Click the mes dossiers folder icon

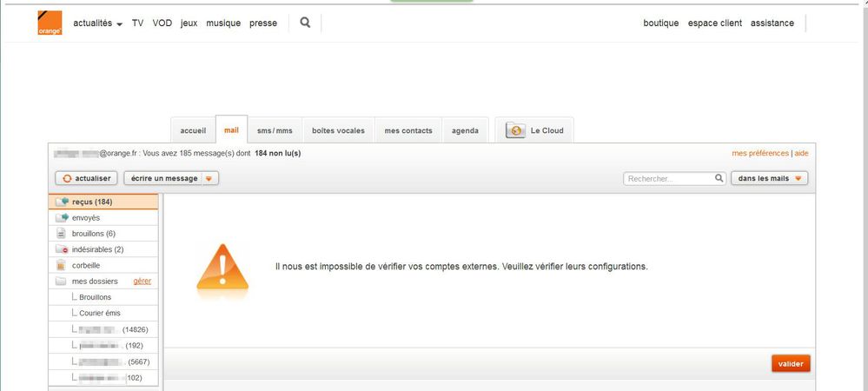[x=62, y=282]
